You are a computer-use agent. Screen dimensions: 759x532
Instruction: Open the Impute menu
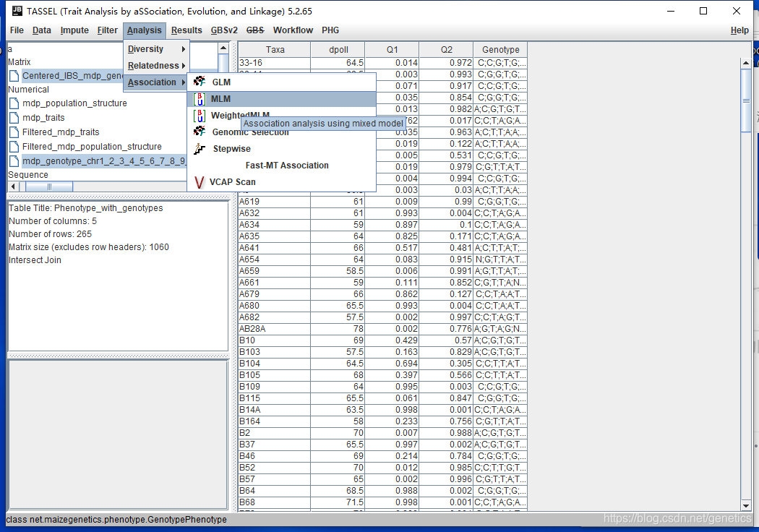(x=74, y=30)
